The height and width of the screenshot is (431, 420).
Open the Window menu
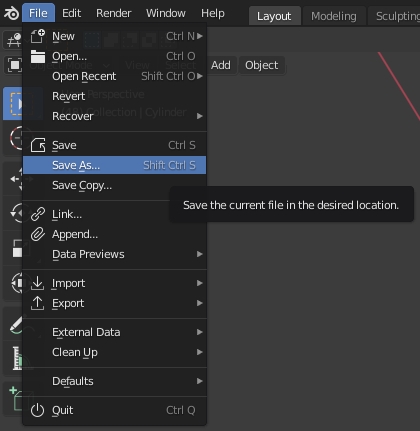(x=166, y=13)
